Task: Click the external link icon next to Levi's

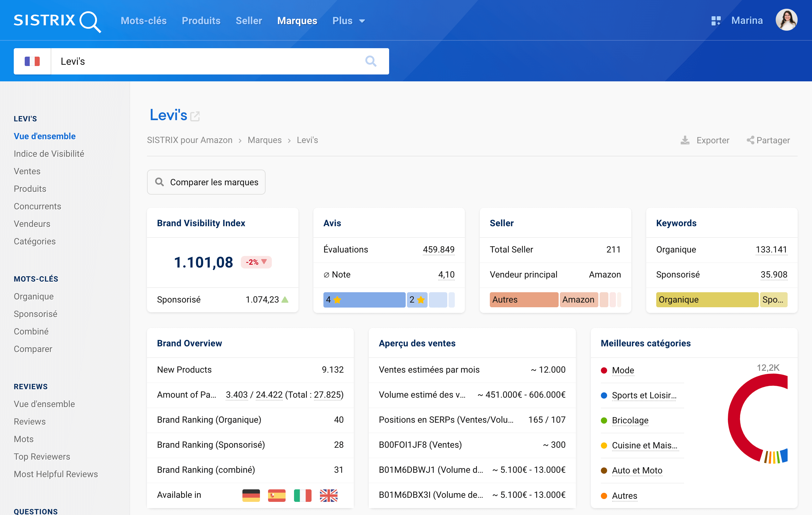Action: [195, 116]
